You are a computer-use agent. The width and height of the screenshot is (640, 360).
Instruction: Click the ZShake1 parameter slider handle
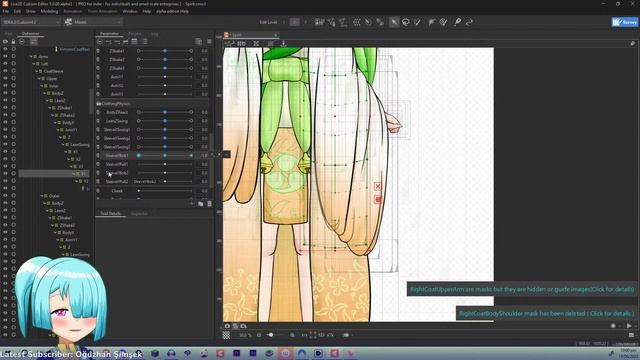pos(165,51)
